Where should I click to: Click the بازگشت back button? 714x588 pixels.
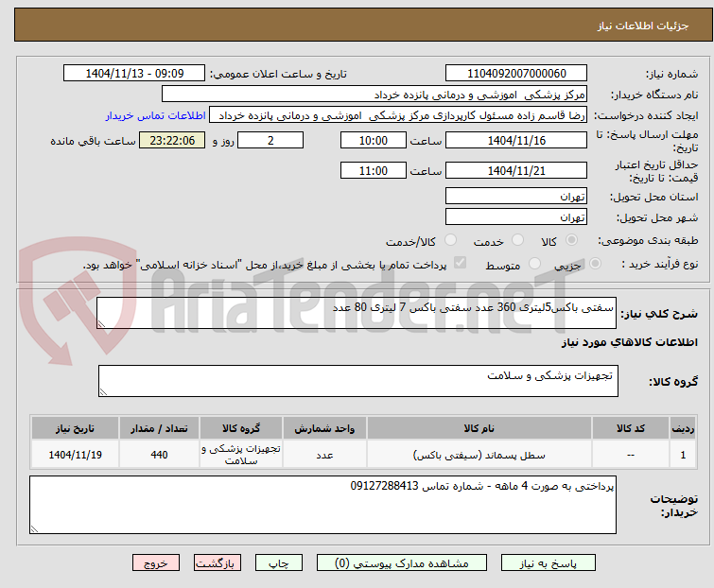(218, 563)
